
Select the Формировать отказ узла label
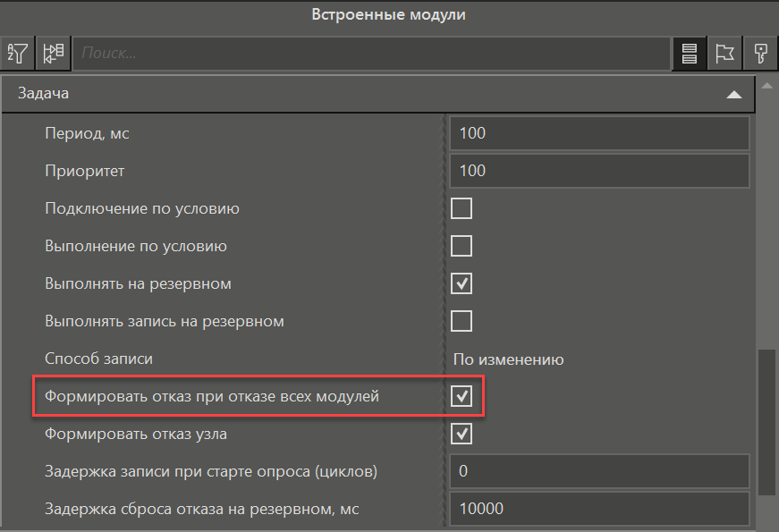tap(136, 435)
